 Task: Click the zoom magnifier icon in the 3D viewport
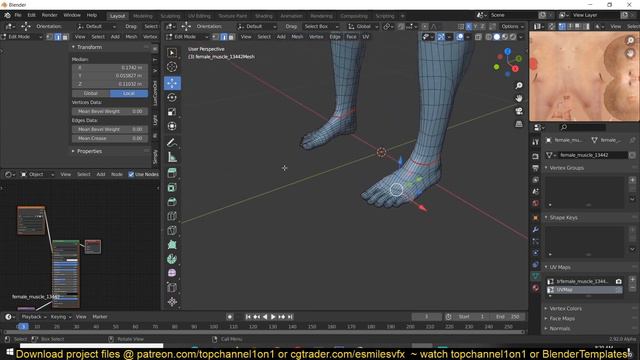(519, 85)
